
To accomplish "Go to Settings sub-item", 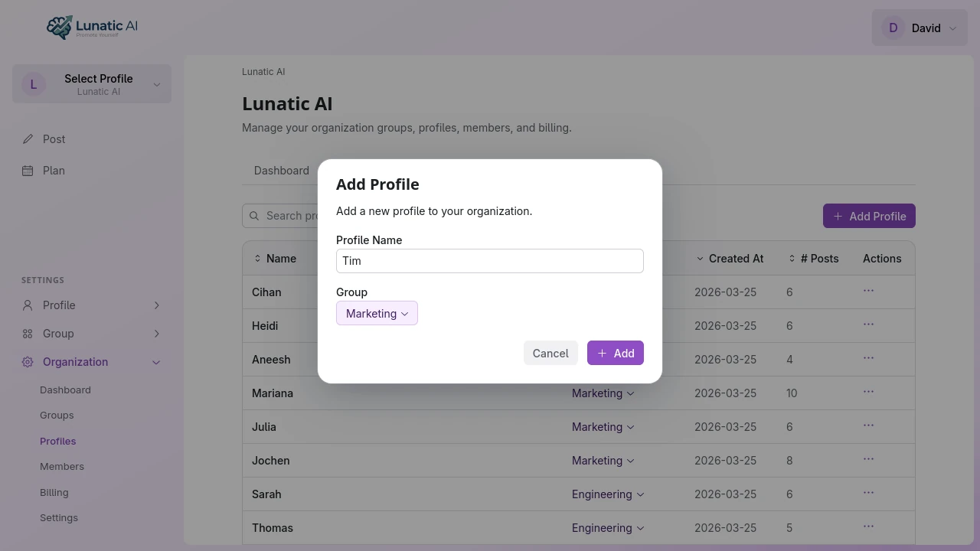I will point(59,517).
